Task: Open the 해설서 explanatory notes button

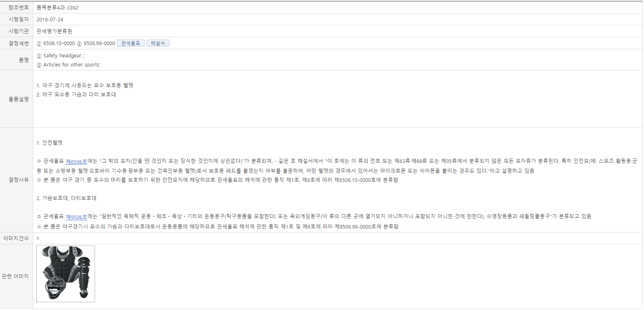Action: click(158, 43)
